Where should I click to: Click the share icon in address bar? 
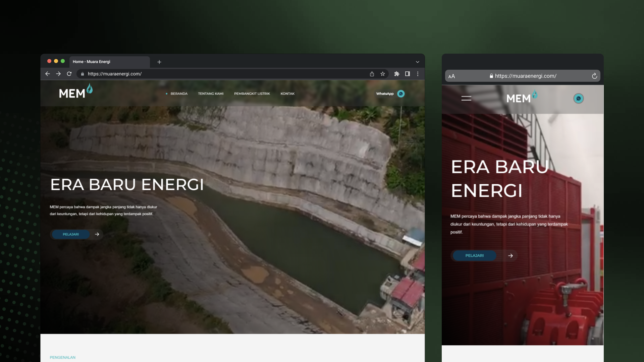click(372, 74)
